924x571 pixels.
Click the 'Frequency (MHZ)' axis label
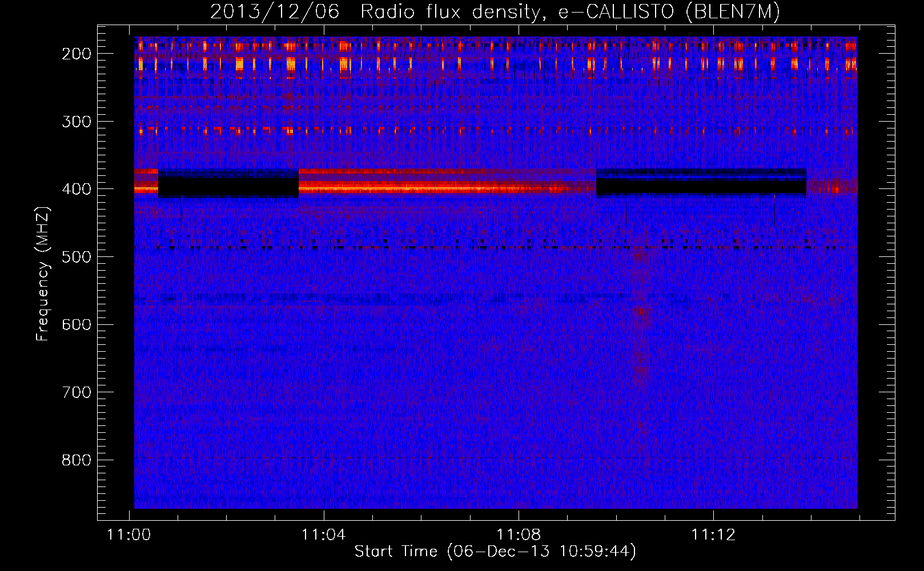tap(43, 274)
